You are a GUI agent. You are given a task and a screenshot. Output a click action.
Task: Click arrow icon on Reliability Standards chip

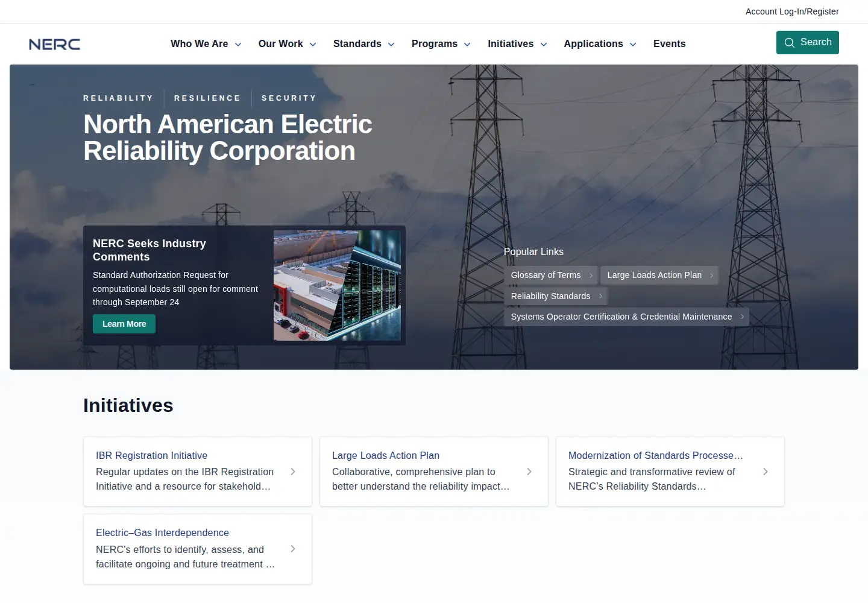click(600, 296)
